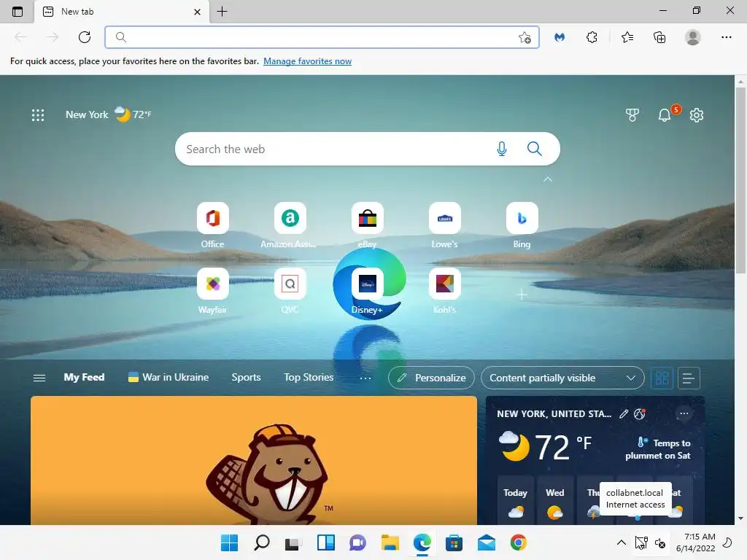The height and width of the screenshot is (560, 747).
Task: Open Task View in taskbar
Action: click(x=293, y=542)
